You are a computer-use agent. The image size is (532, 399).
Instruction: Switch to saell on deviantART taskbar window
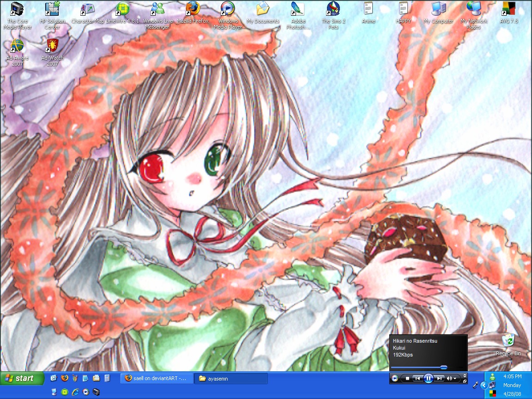157,378
